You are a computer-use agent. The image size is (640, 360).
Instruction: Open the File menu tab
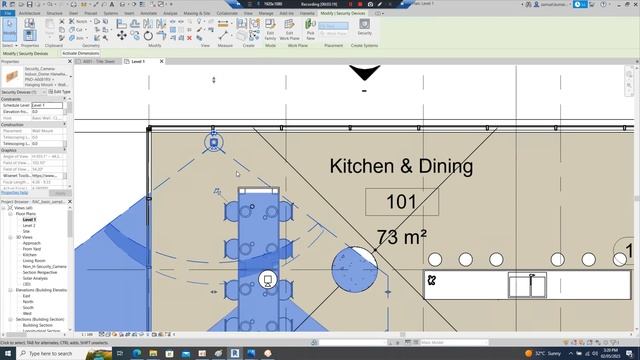tap(7, 13)
